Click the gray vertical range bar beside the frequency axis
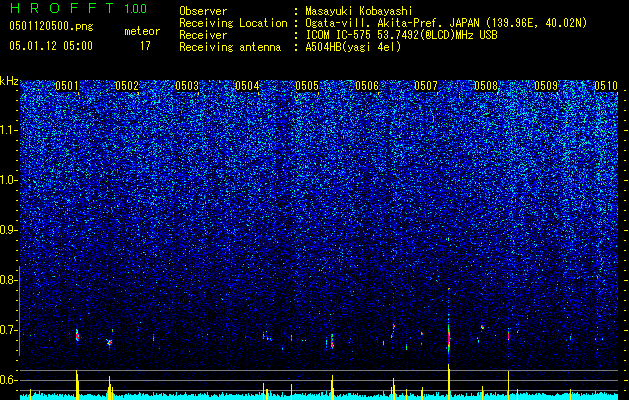 19,311
